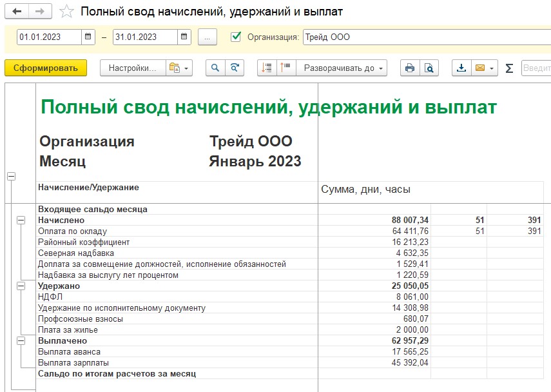Open report variant selection icon
Image resolution: width=551 pixels, height=392 pixels.
[174, 68]
